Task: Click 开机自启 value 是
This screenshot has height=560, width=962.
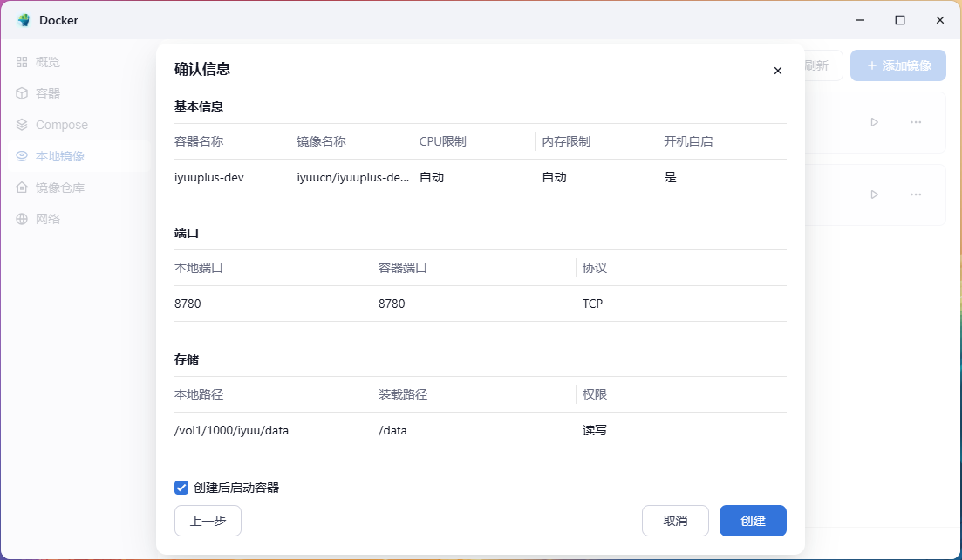Action: (670, 177)
